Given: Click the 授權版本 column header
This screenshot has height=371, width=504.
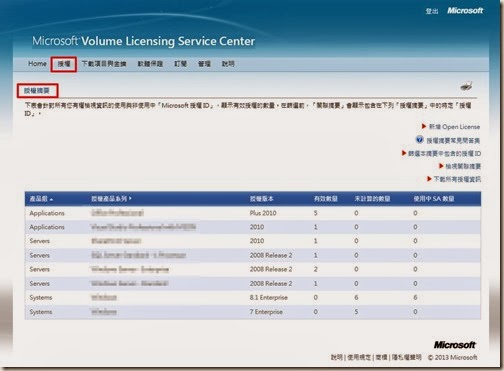Looking at the screenshot, I should (x=262, y=199).
